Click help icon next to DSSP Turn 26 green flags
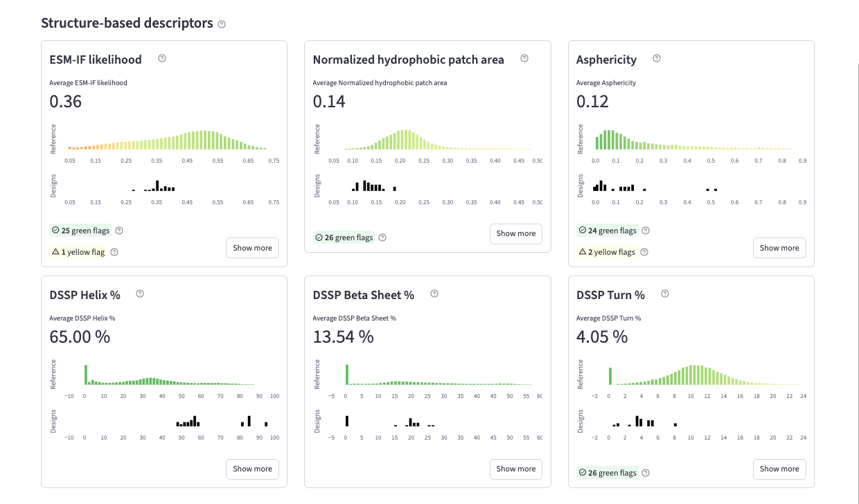The image size is (859, 504). coord(646,473)
